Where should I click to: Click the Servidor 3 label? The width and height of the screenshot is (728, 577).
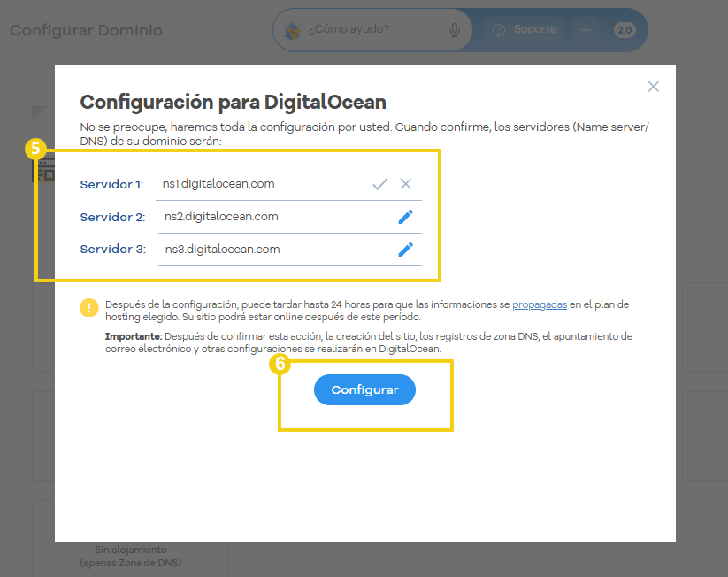(113, 249)
